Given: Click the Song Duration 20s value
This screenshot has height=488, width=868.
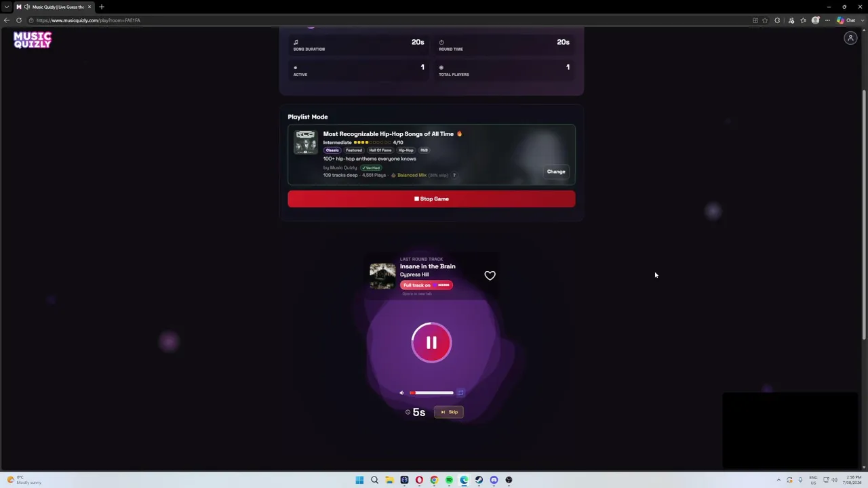Looking at the screenshot, I should [x=418, y=42].
